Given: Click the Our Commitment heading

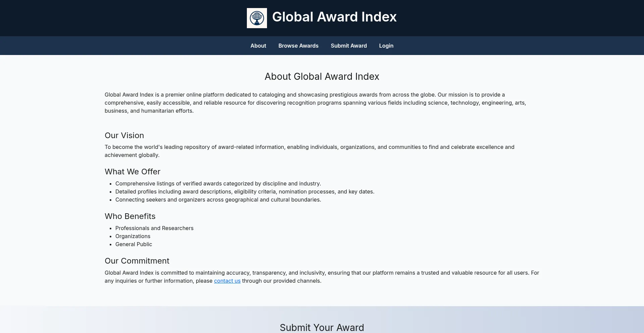Looking at the screenshot, I should (x=137, y=261).
